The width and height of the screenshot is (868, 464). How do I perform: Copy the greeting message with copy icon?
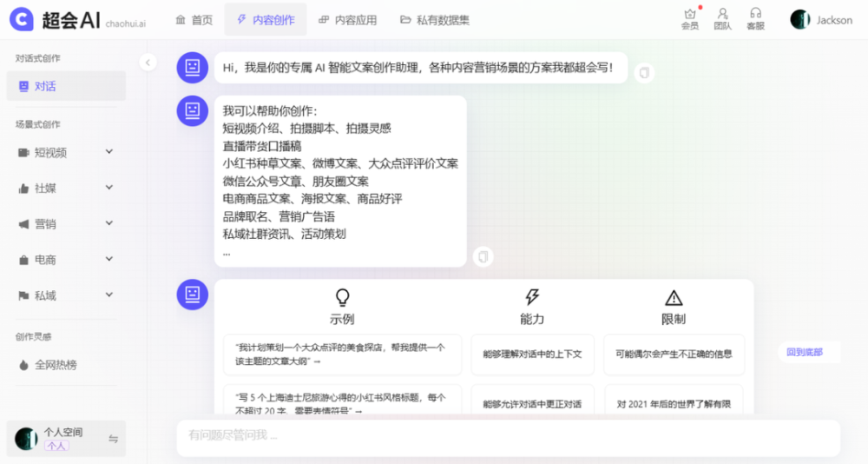[x=644, y=73]
